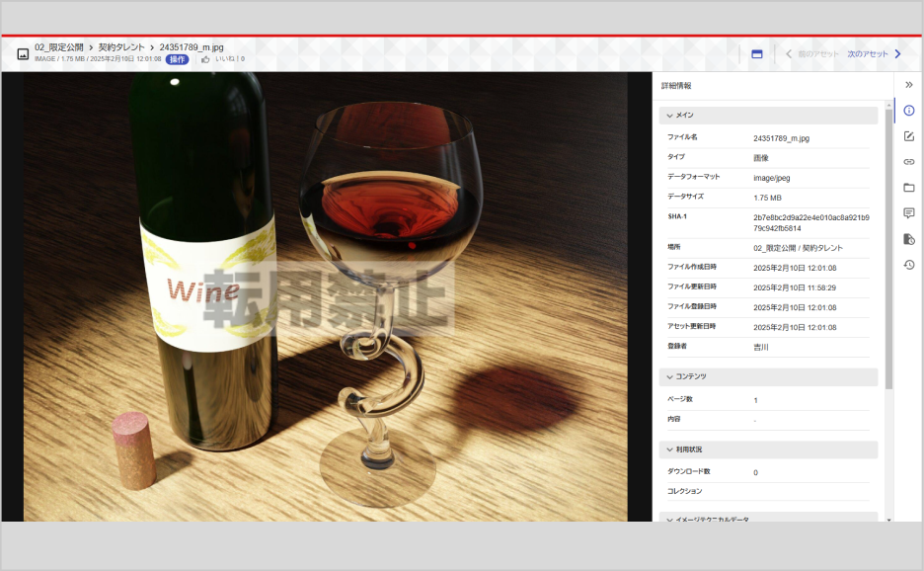Collapse the メイン section
Screen dimensions: 924x571
[x=669, y=116]
